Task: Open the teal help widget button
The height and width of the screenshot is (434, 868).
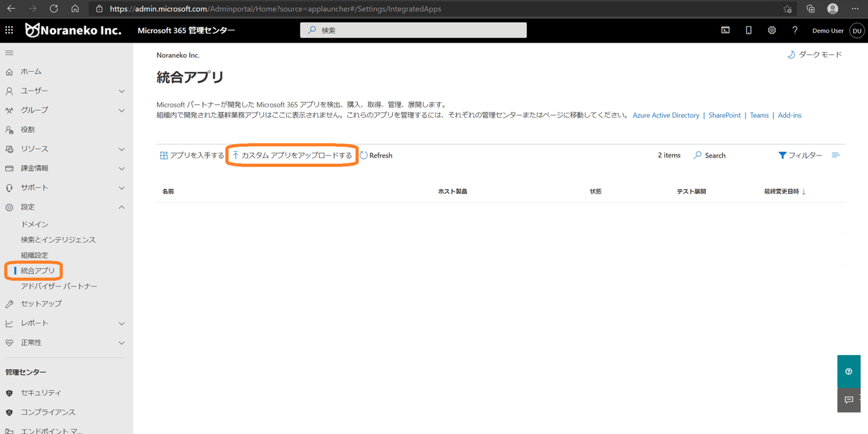Action: 848,372
